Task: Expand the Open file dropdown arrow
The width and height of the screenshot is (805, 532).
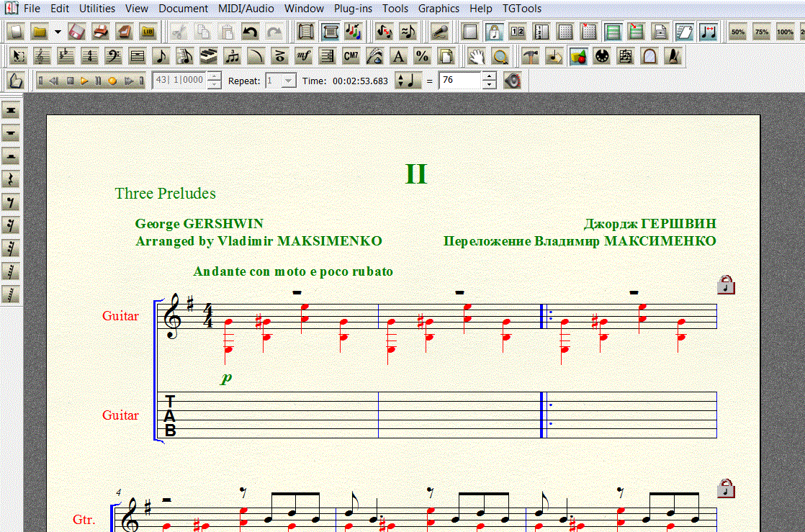Action: [x=58, y=32]
